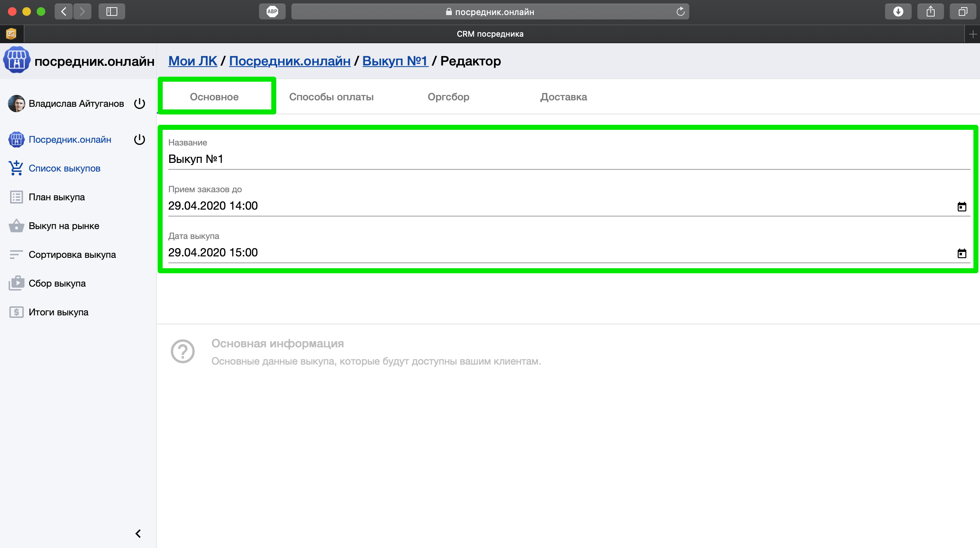Collapse the left sidebar with chevron

tap(138, 534)
